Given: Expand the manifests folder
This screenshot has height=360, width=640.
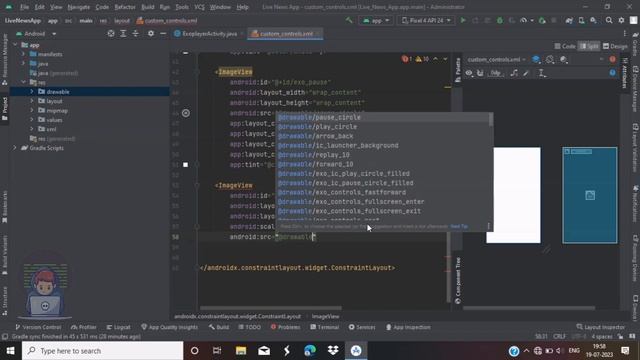Looking at the screenshot, I should 24,54.
